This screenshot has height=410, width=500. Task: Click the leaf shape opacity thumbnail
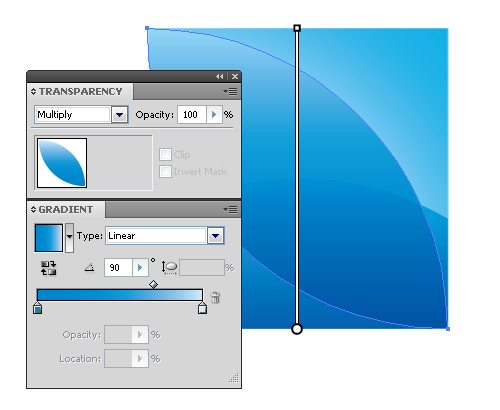pos(62,163)
